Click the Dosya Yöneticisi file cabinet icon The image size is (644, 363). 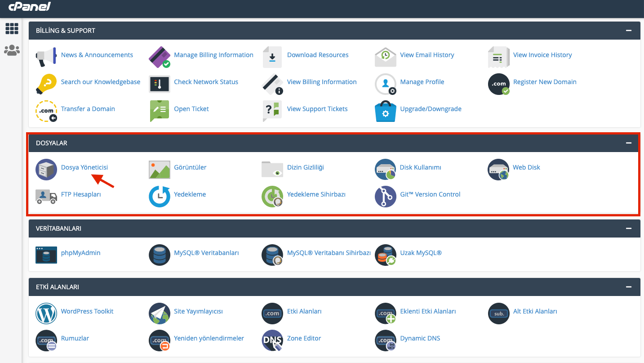46,170
